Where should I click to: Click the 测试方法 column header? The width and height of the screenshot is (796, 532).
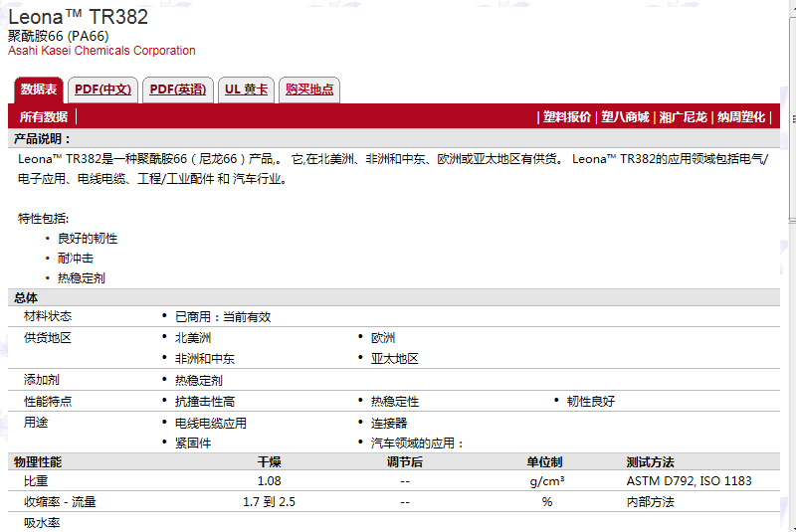tap(651, 462)
